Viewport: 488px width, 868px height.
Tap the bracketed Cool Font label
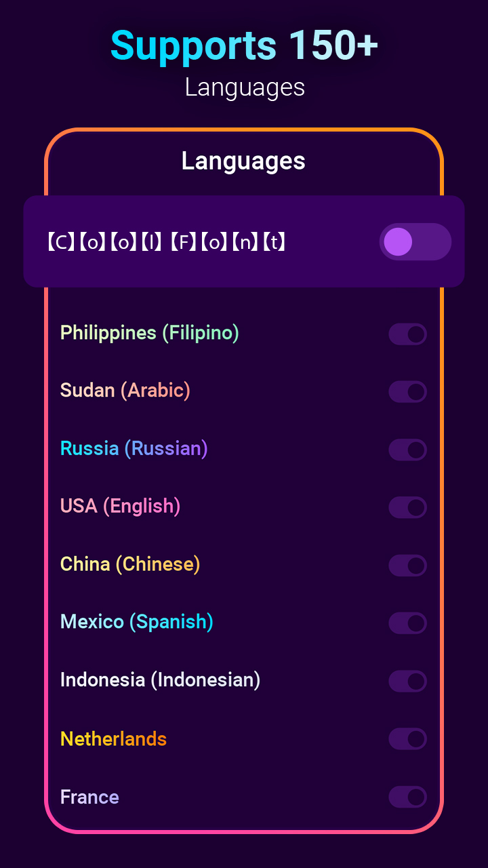167,242
